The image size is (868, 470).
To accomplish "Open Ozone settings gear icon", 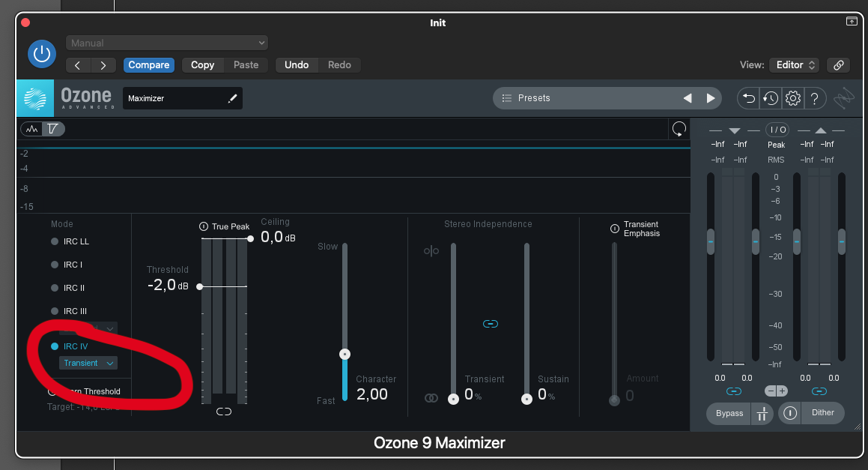I will coord(792,98).
